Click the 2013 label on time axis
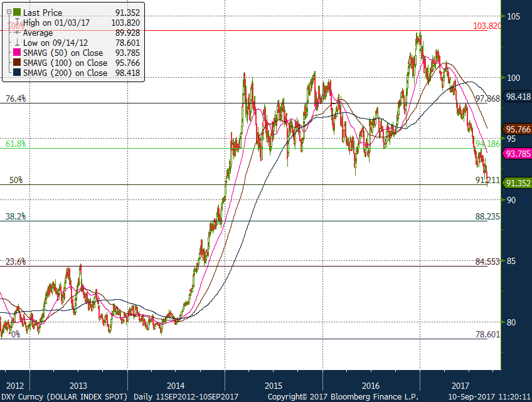Viewport: 532px width, 402px height. click(78, 384)
